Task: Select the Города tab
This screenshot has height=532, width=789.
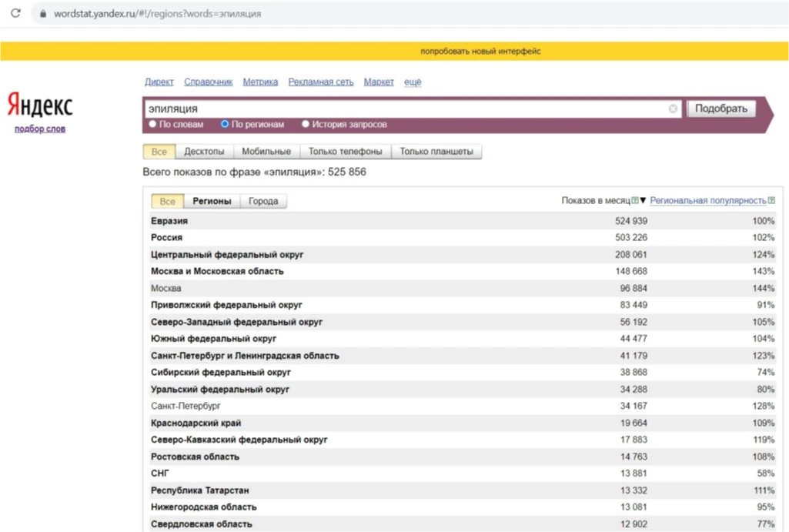Action: point(263,201)
